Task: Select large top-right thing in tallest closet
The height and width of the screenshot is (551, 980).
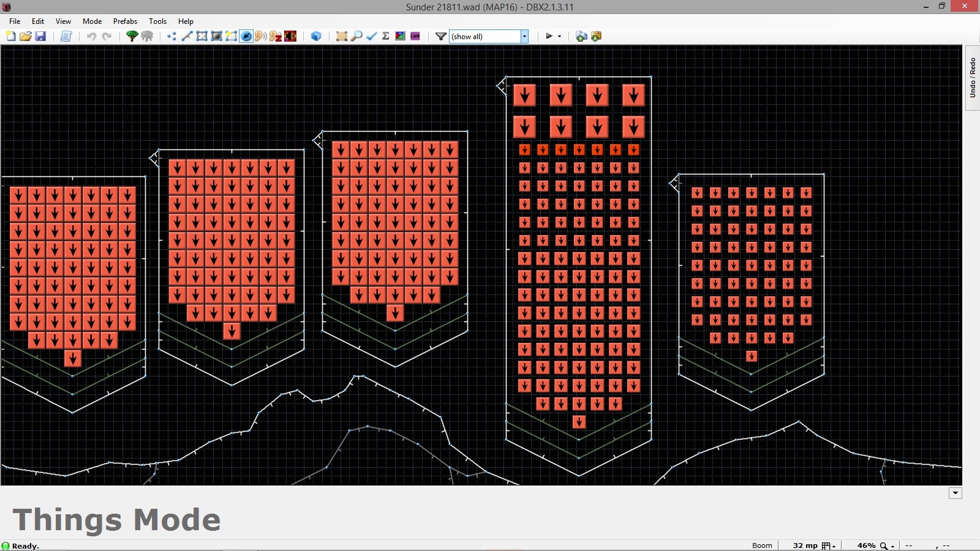Action: 633,96
